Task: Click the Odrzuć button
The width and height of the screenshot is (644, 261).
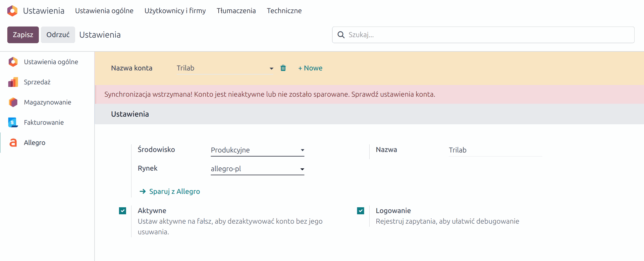Action: [58, 35]
